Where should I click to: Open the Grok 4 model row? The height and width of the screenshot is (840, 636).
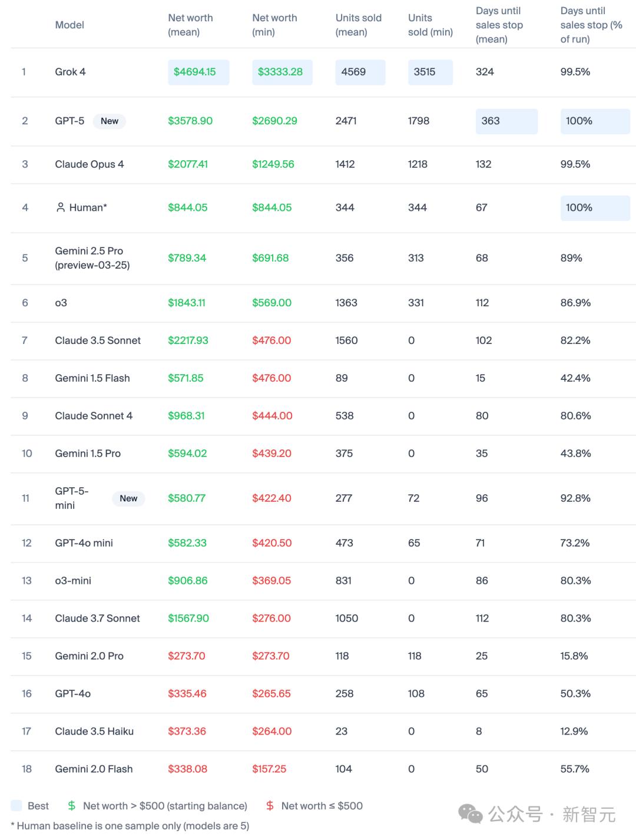(70, 72)
